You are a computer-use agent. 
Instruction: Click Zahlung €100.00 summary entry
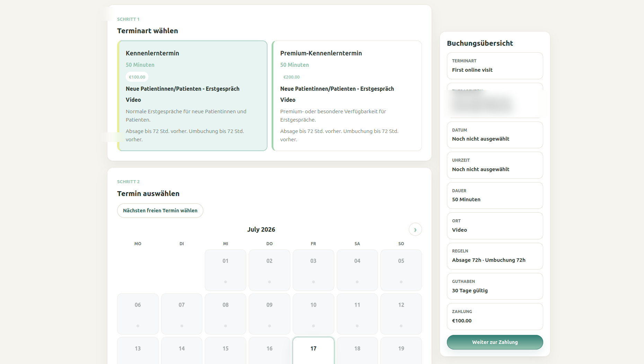pos(495,317)
